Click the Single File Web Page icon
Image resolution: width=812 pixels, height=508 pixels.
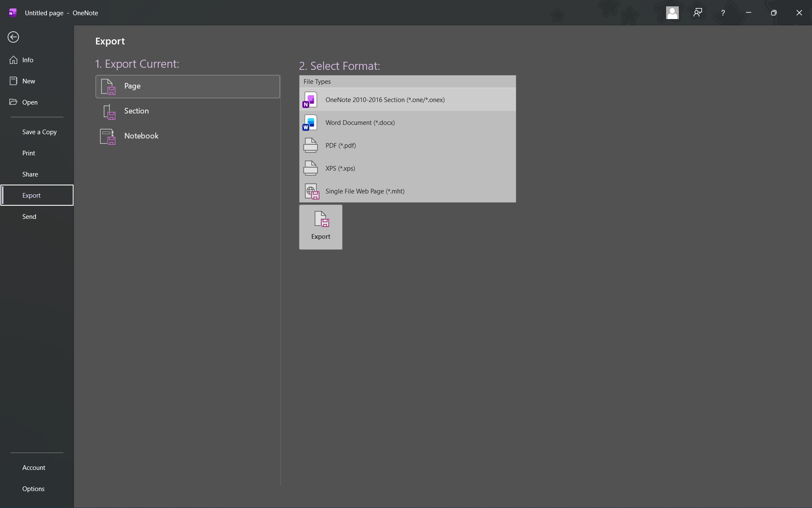312,191
